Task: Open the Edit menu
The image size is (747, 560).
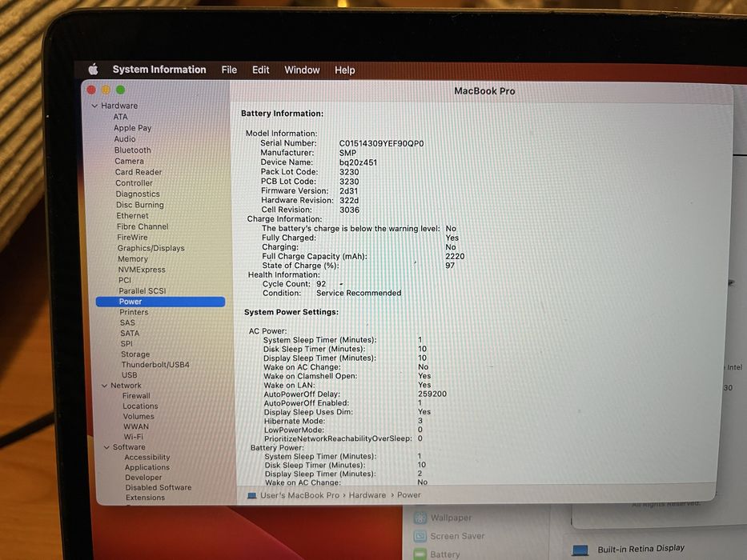Action: (260, 70)
